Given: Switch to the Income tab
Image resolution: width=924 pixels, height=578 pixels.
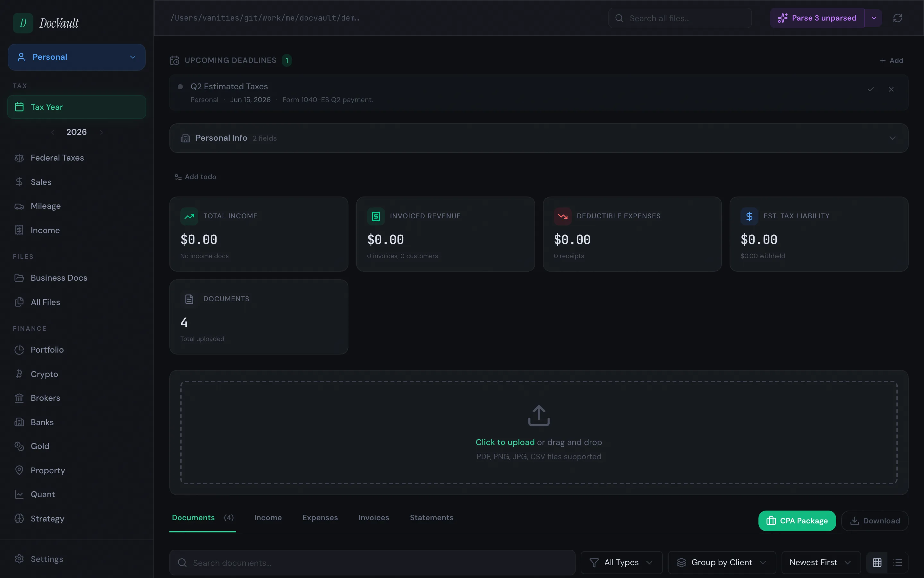Looking at the screenshot, I should pos(268,518).
